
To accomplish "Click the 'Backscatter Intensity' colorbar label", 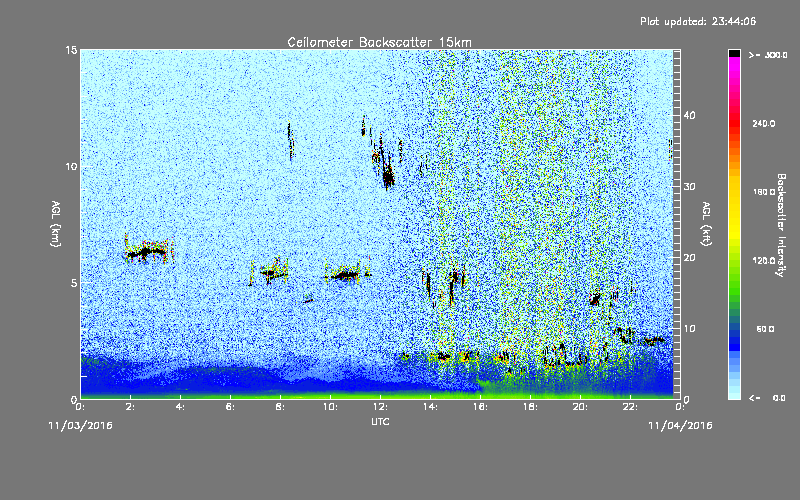I will tap(781, 225).
